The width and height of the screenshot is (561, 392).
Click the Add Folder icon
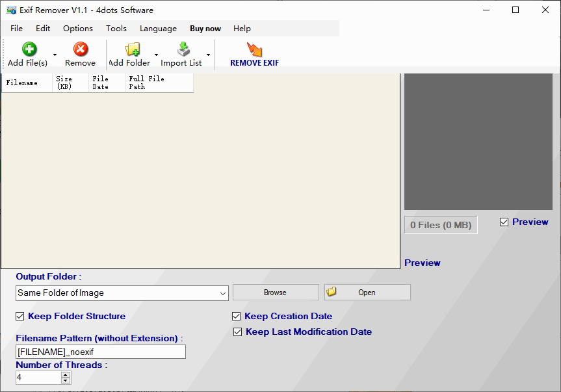coord(133,49)
